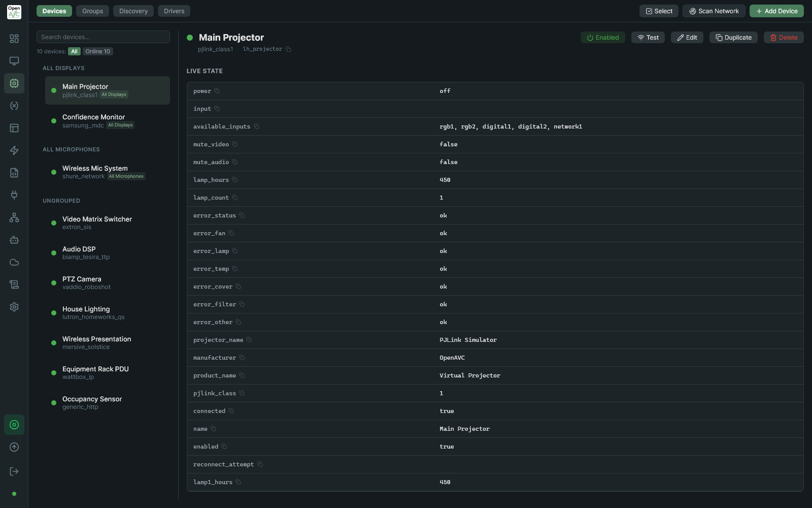The height and width of the screenshot is (508, 812).
Task: Click the 'PJLink Simulator' value
Action: coord(468,340)
